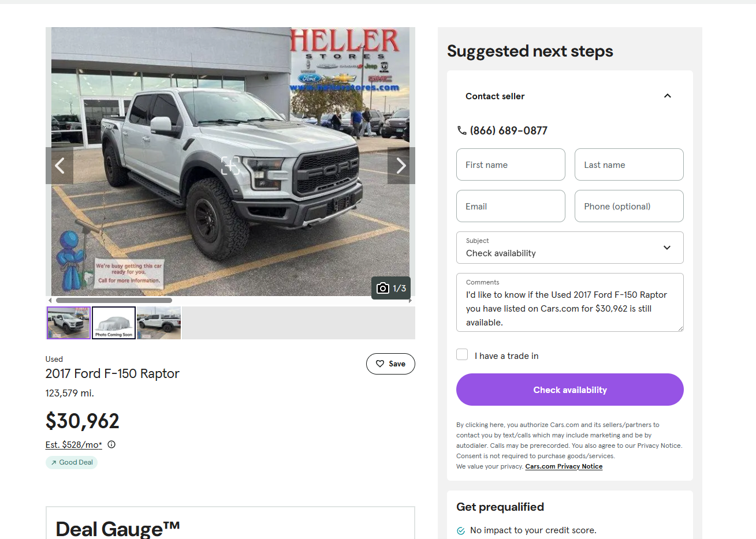Show the previous vehicle photo
The image size is (756, 539).
(59, 166)
